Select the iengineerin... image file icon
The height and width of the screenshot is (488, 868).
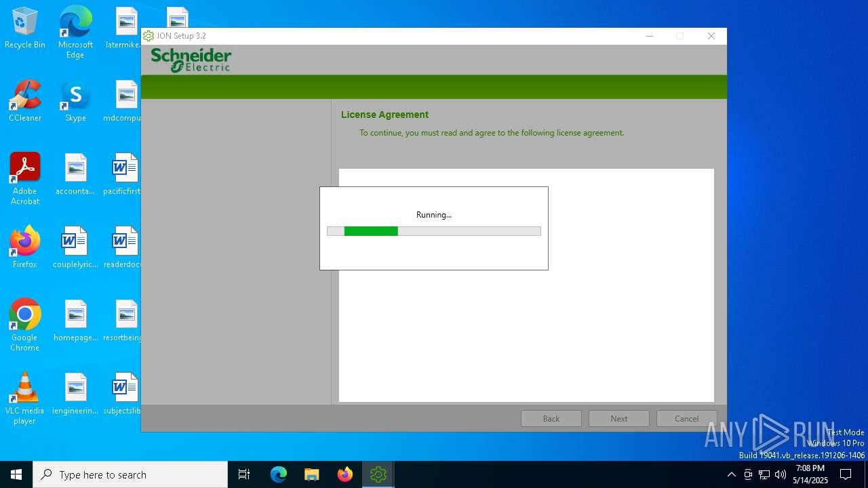pyautogui.click(x=75, y=394)
